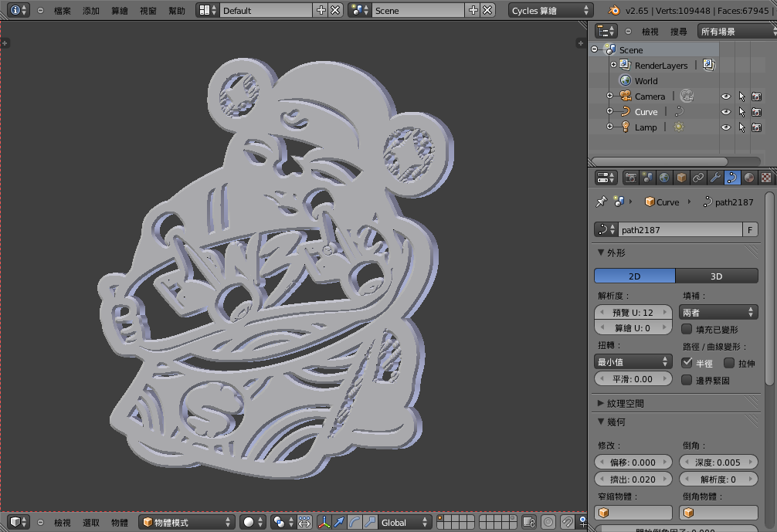Viewport: 777px width, 532px height.
Task: Open the Object properties cube tab
Action: pyautogui.click(x=681, y=178)
